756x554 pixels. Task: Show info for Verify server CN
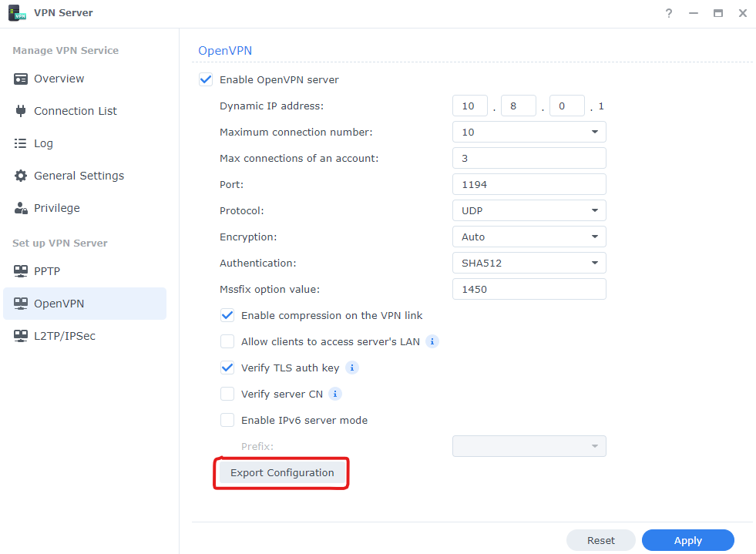point(335,394)
